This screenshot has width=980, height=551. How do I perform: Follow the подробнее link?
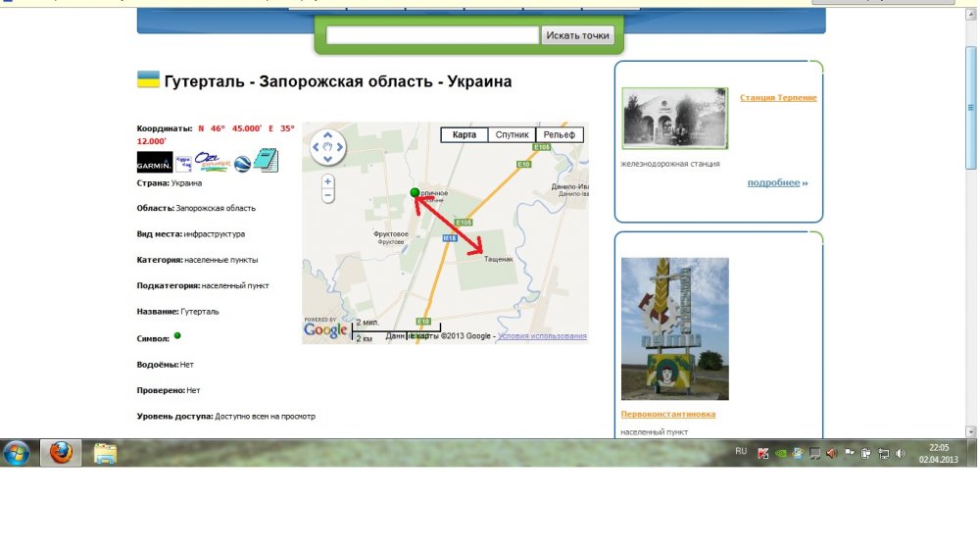click(773, 182)
